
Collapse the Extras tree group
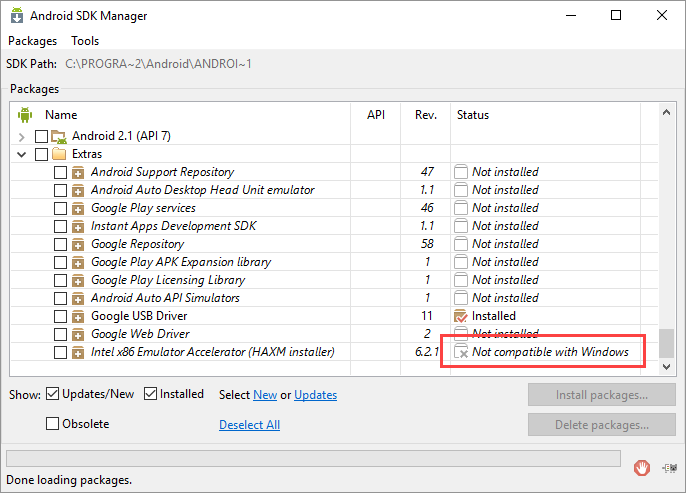[x=21, y=154]
